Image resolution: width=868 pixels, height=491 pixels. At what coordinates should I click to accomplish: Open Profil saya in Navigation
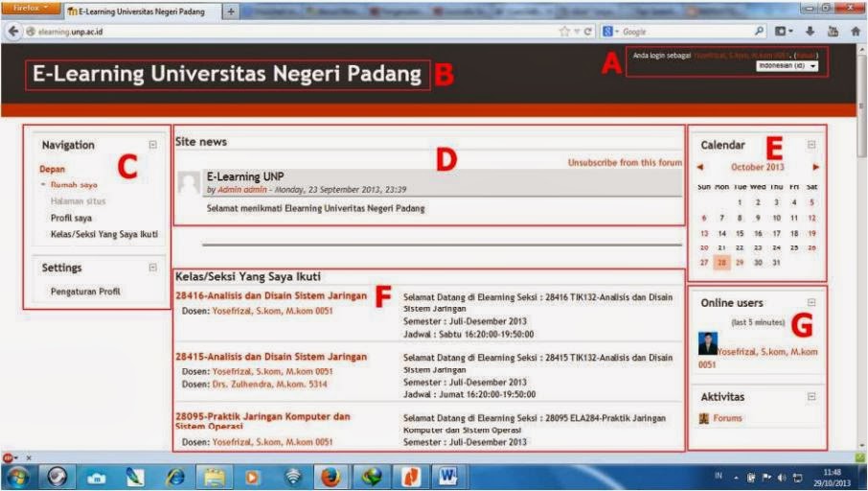(72, 218)
